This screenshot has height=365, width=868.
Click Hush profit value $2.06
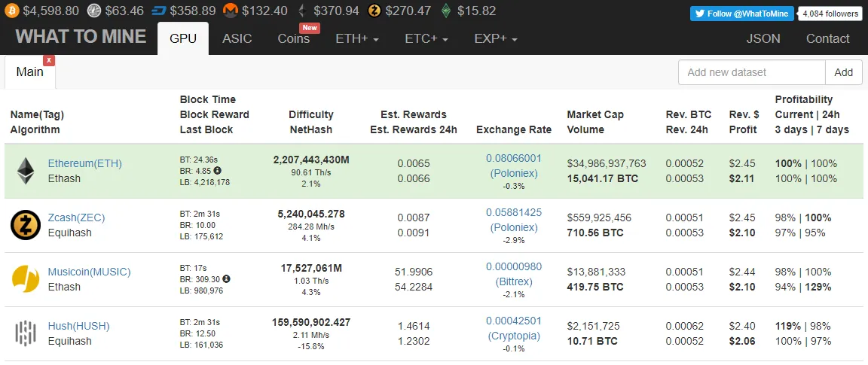pyautogui.click(x=742, y=341)
